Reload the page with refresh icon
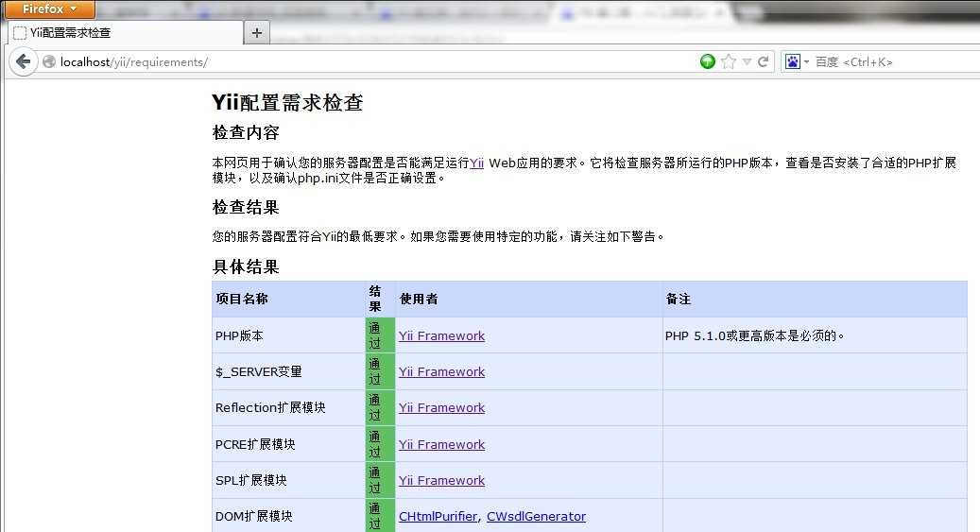Image resolution: width=980 pixels, height=532 pixels. [764, 61]
